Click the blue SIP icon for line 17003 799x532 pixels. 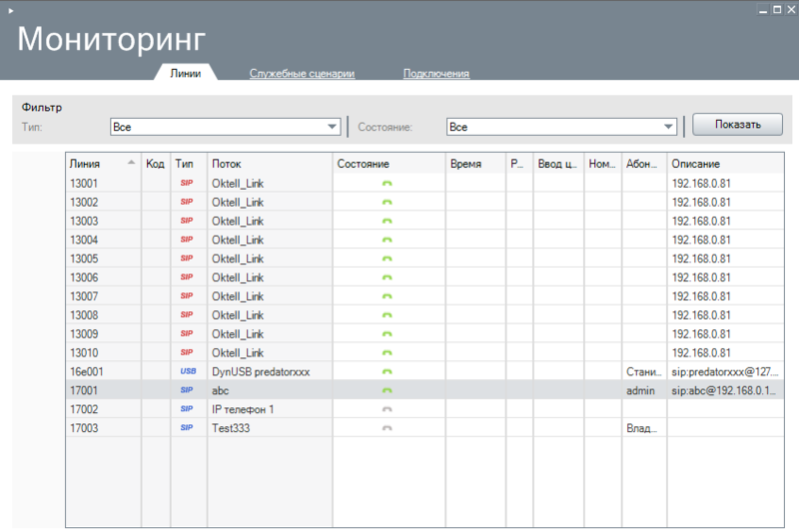point(187,428)
